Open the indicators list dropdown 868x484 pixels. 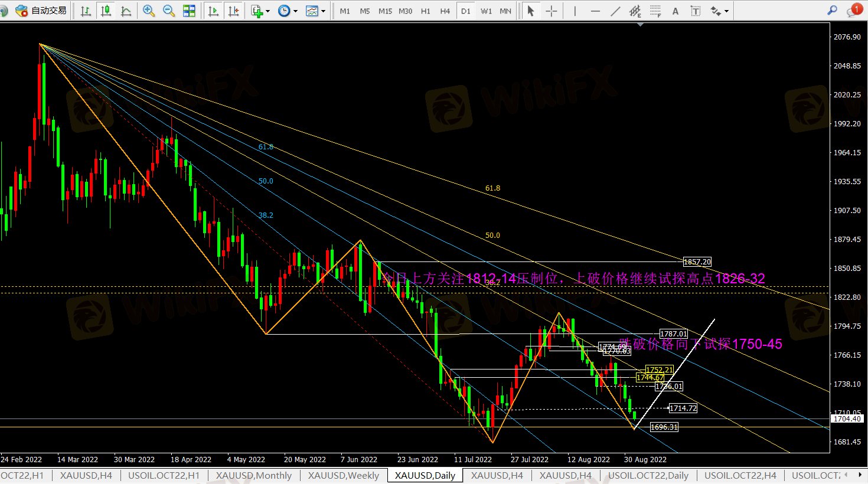click(x=260, y=11)
